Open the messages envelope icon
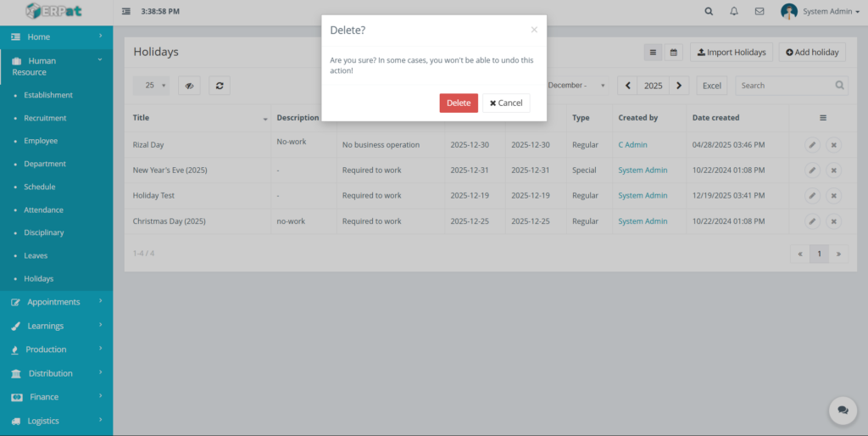868x436 pixels. [x=759, y=12]
